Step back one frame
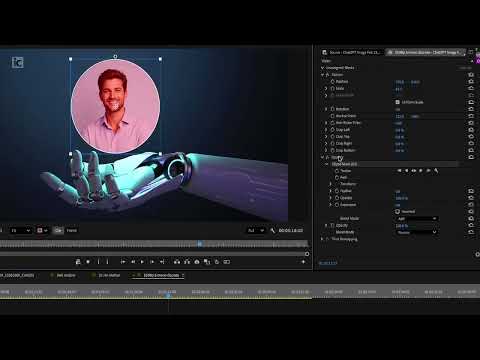Image resolution: width=480 pixels, height=360 pixels. tap(133, 262)
